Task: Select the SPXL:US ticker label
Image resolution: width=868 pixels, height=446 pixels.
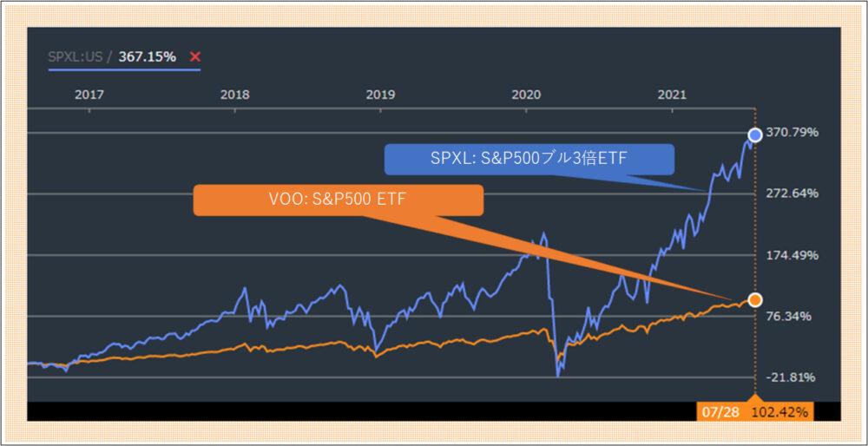Action: click(76, 56)
